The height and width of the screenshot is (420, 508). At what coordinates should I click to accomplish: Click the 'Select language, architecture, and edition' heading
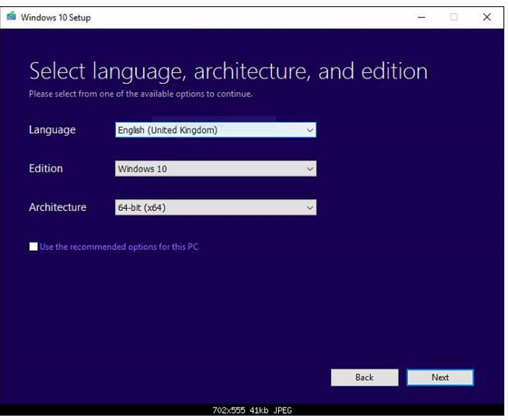pos(229,71)
